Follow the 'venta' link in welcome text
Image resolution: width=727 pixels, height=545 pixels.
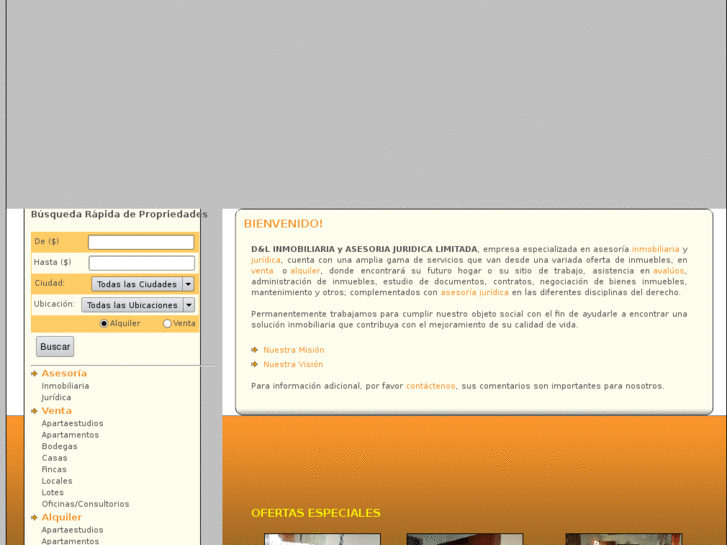coord(262,271)
